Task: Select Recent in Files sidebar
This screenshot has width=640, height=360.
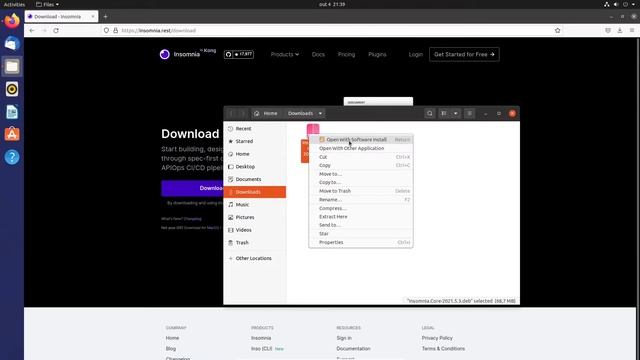Action: pyautogui.click(x=255, y=129)
